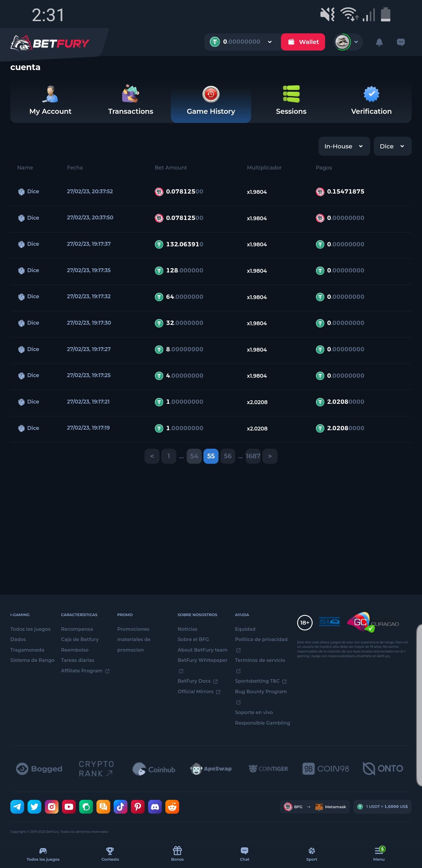
Task: Open the TikTok social icon
Action: click(x=120, y=807)
